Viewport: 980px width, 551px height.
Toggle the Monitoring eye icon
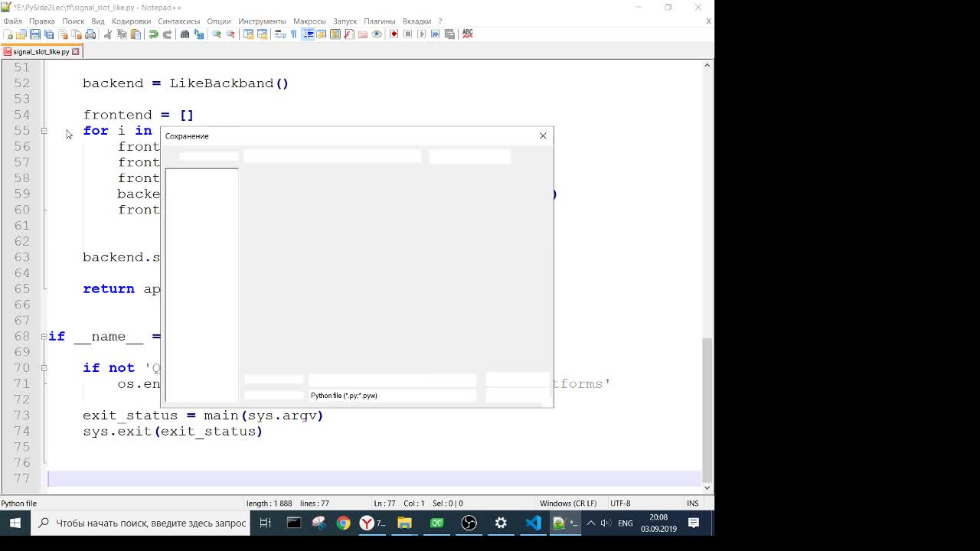(377, 34)
